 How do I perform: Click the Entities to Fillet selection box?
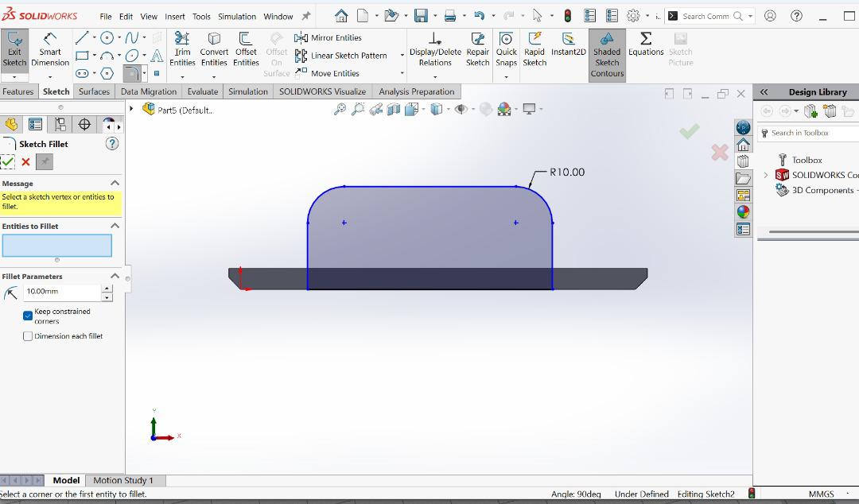click(57, 246)
